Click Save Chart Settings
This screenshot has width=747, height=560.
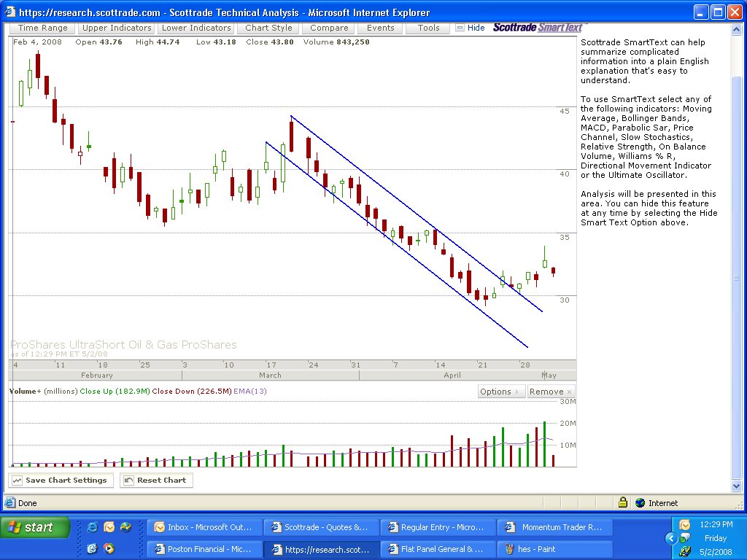(x=61, y=480)
